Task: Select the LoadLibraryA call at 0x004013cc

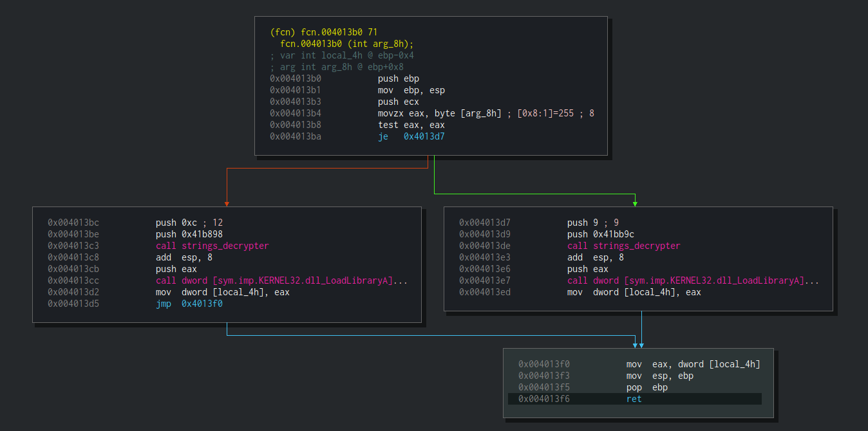Action: tap(281, 280)
